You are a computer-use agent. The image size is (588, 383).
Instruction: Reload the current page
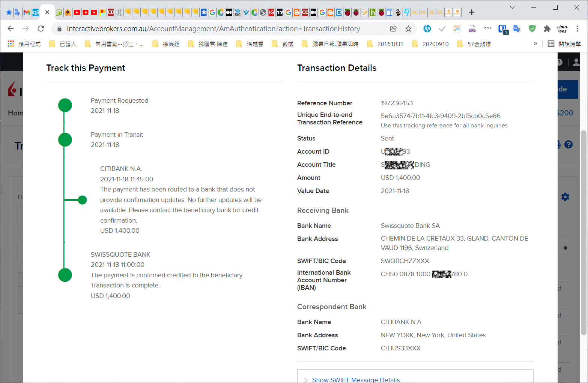(41, 28)
